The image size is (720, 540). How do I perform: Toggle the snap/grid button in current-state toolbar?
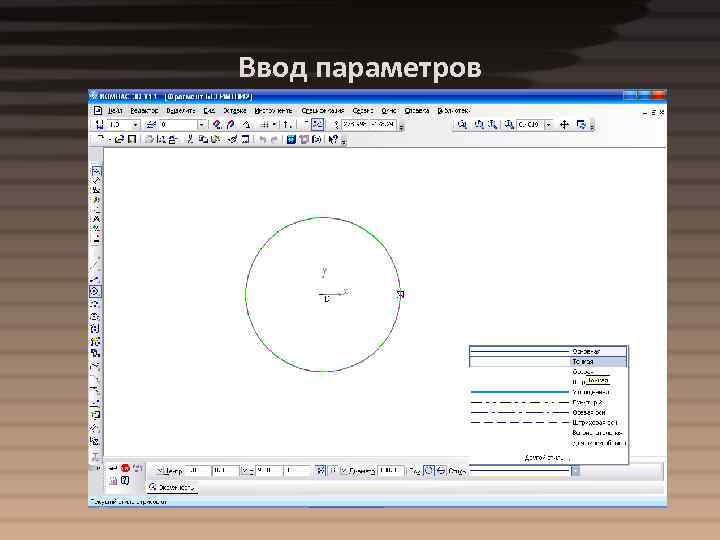click(266, 124)
